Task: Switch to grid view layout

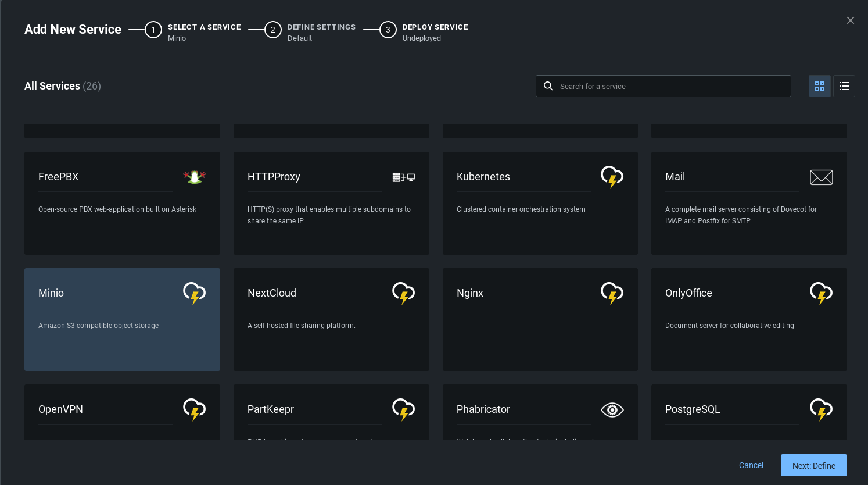Action: 820,86
